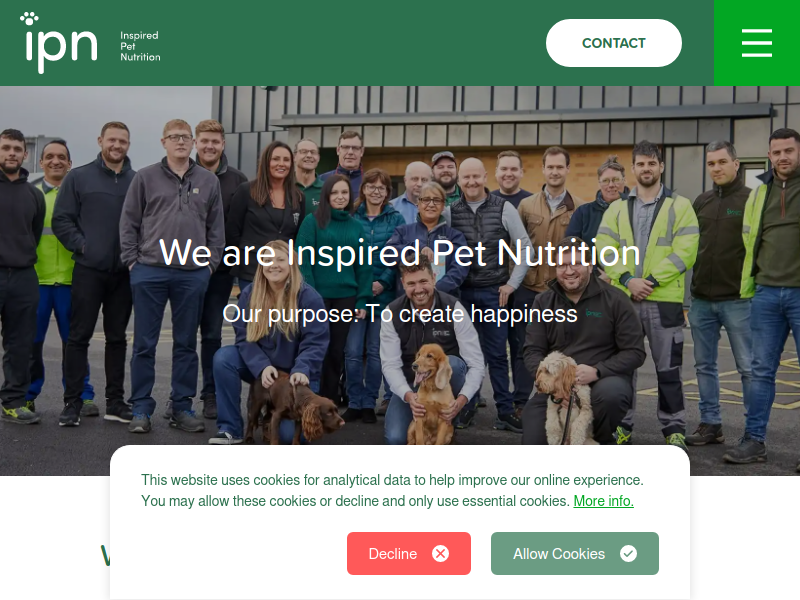Viewport: 800px width, 600px height.
Task: Select the We are Inspired Pet Nutrition heading
Action: click(x=399, y=253)
